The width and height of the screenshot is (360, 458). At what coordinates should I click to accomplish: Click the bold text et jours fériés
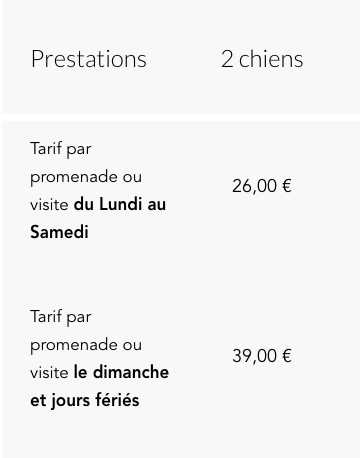(x=85, y=400)
